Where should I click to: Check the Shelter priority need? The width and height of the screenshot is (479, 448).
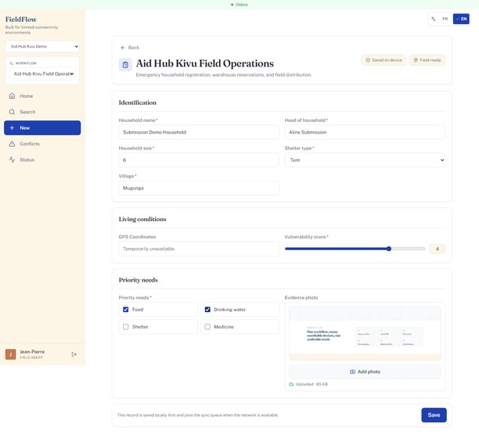tap(125, 327)
